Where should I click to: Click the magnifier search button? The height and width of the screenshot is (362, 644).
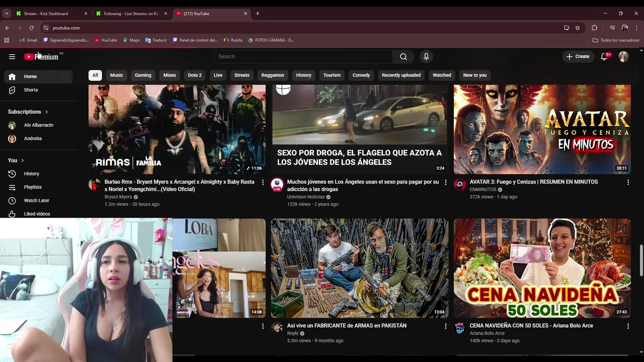(404, 57)
